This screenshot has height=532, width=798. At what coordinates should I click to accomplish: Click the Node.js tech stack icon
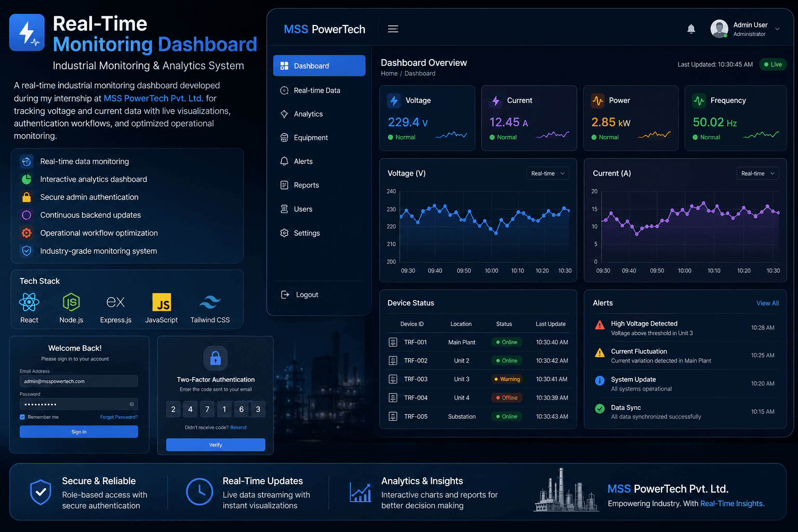71,302
